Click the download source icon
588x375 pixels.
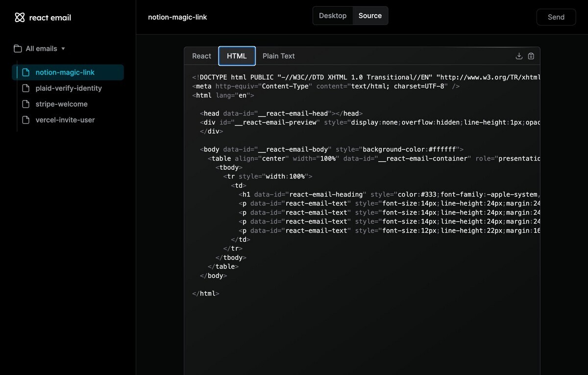click(519, 56)
